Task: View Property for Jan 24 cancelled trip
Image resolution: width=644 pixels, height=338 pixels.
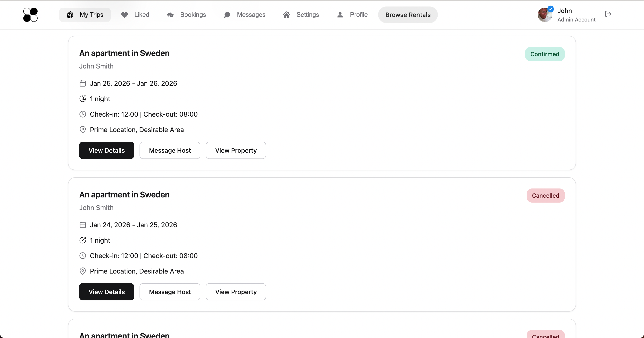Action: (x=236, y=292)
